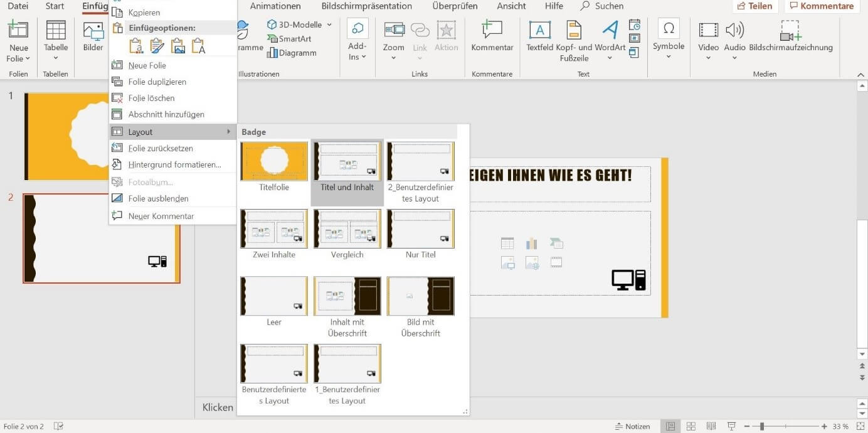Click the Teilen button
This screenshot has height=433, width=868.
tap(754, 6)
